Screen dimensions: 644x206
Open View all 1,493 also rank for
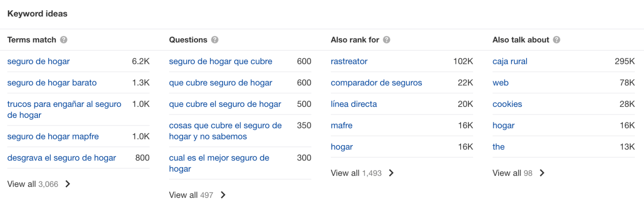pyautogui.click(x=362, y=173)
